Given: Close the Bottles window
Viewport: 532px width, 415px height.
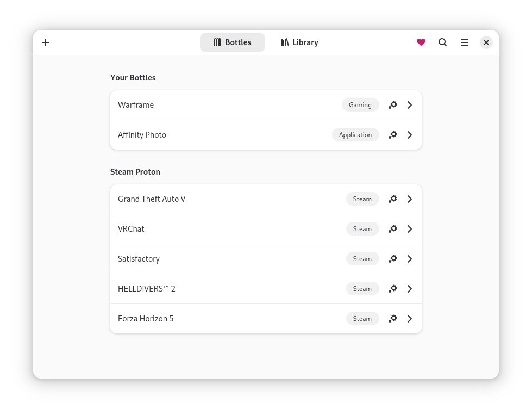Looking at the screenshot, I should click(x=486, y=42).
